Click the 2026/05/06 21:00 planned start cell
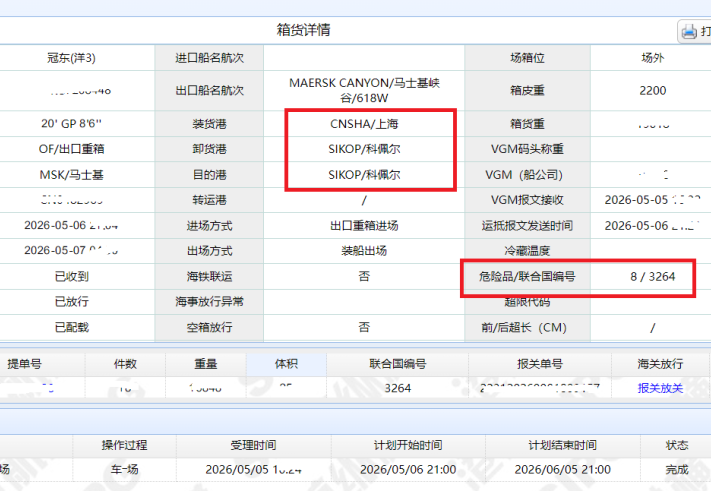711x491 pixels. [x=408, y=469]
